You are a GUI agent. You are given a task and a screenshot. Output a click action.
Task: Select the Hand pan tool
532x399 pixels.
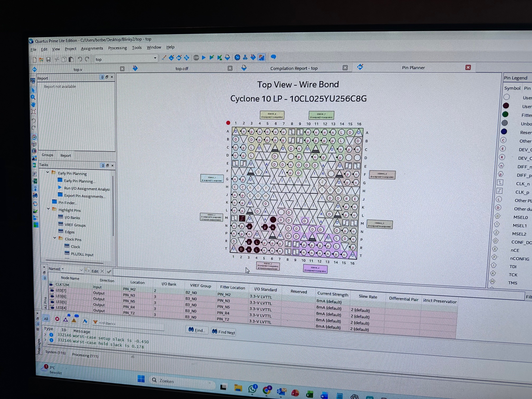[x=33, y=104]
